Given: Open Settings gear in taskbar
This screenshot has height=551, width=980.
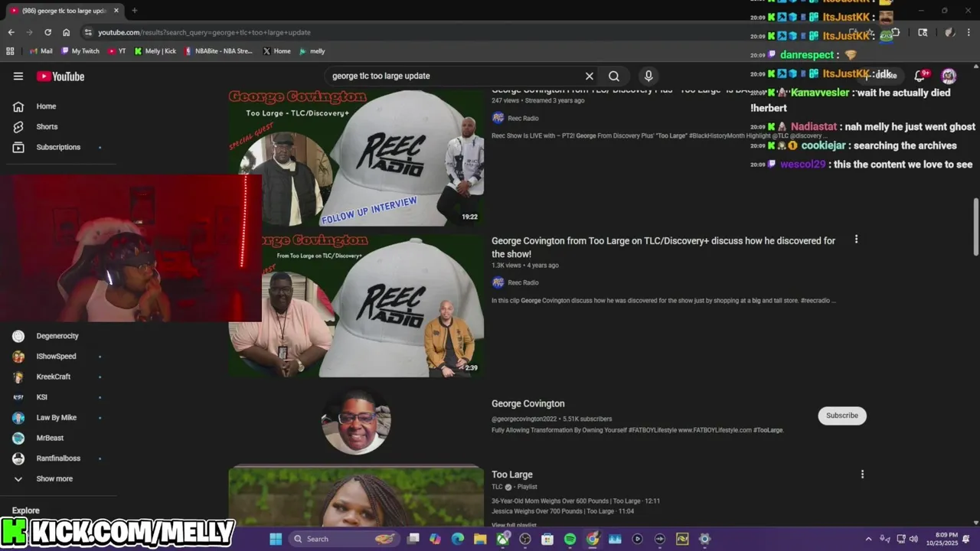Looking at the screenshot, I should 704,539.
